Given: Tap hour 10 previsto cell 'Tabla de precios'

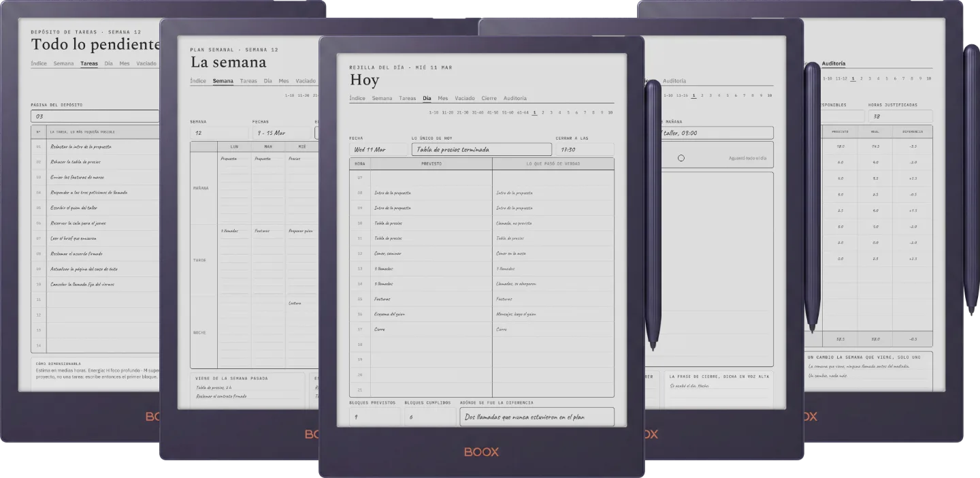Looking at the screenshot, I should point(431,223).
